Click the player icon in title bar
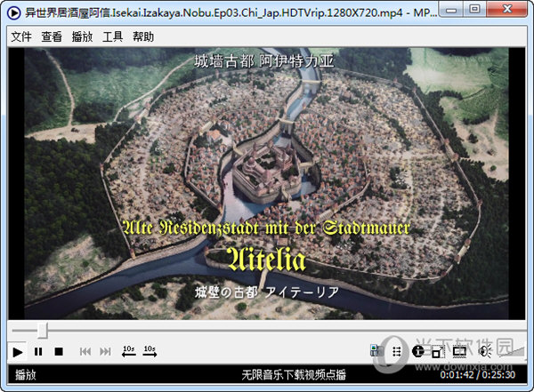The height and width of the screenshot is (392, 534). [x=14, y=12]
